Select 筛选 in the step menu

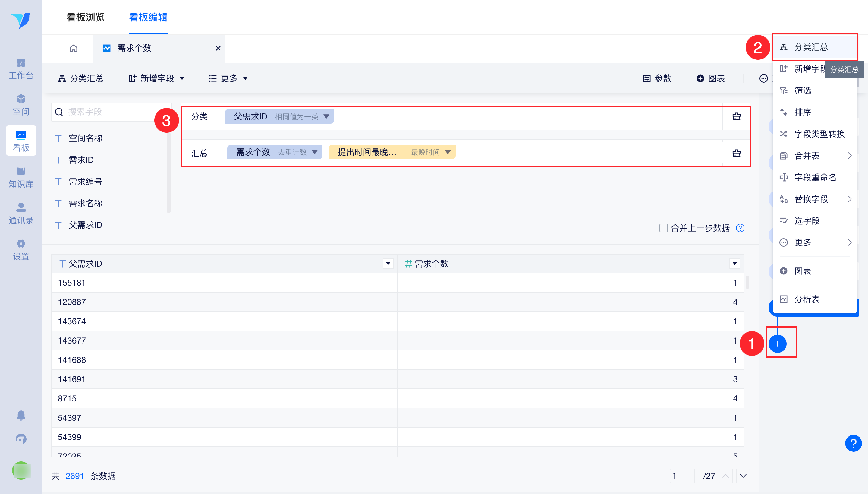(x=802, y=90)
